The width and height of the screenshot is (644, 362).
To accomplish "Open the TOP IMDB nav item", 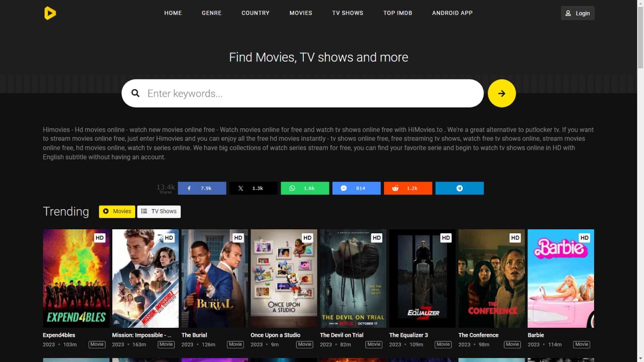I will click(398, 13).
